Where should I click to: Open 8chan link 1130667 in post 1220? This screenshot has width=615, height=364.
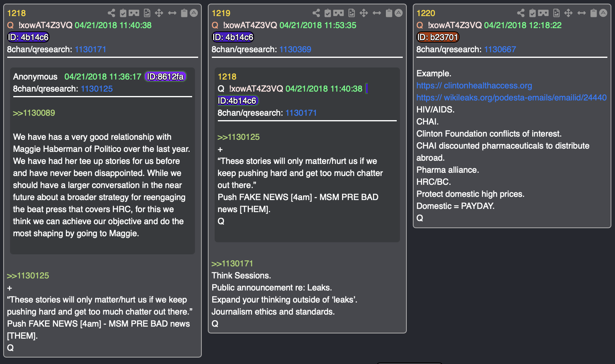pos(500,49)
